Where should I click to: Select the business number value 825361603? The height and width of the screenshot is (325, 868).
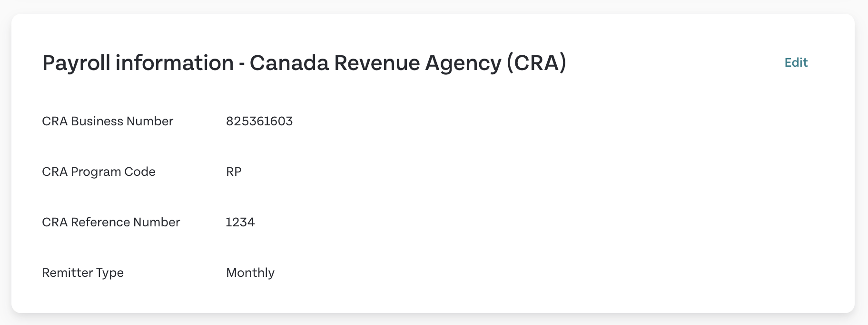coord(259,121)
